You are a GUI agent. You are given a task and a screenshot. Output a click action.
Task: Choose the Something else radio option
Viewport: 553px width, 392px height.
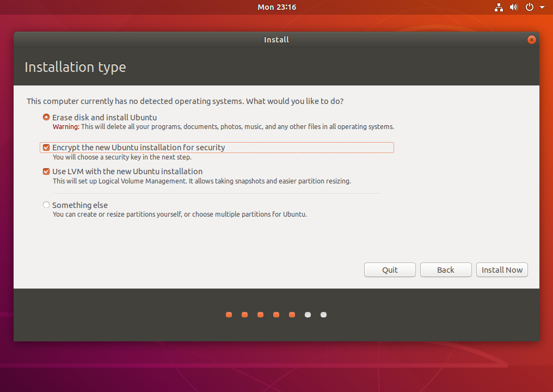[46, 205]
